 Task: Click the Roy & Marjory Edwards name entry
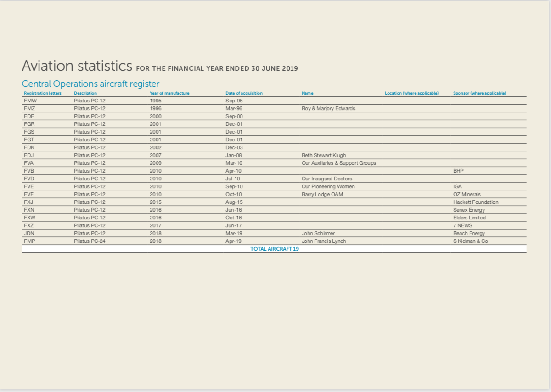pyautogui.click(x=328, y=108)
